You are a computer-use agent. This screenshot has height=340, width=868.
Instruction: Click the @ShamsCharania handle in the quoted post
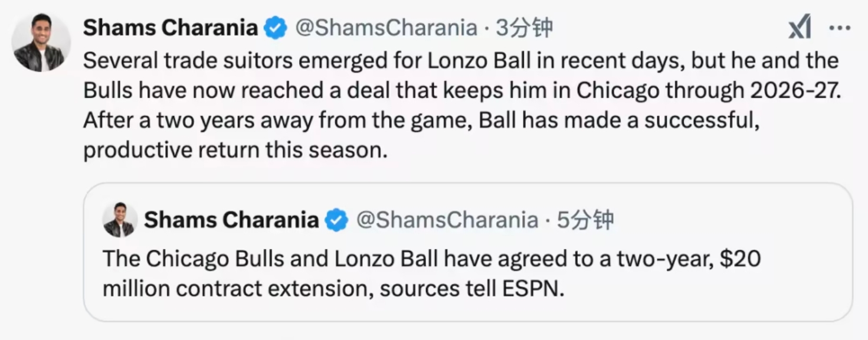[447, 220]
